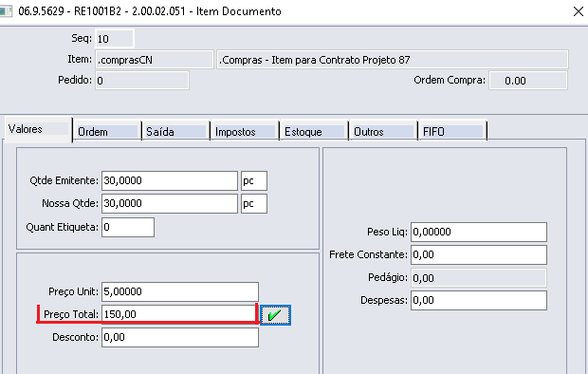Click the Peso Liq field

coord(479,232)
